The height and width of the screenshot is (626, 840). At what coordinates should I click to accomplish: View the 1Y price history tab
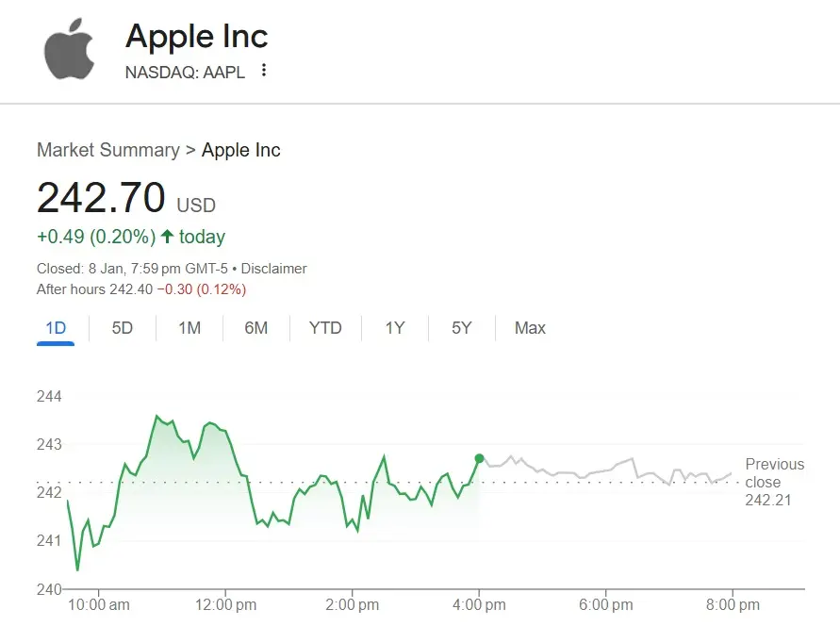[x=395, y=328]
